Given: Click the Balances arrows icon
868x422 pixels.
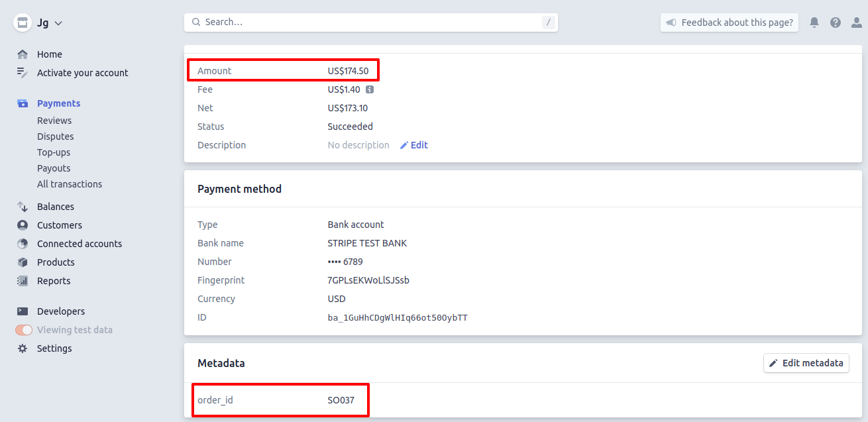Looking at the screenshot, I should (x=23, y=207).
